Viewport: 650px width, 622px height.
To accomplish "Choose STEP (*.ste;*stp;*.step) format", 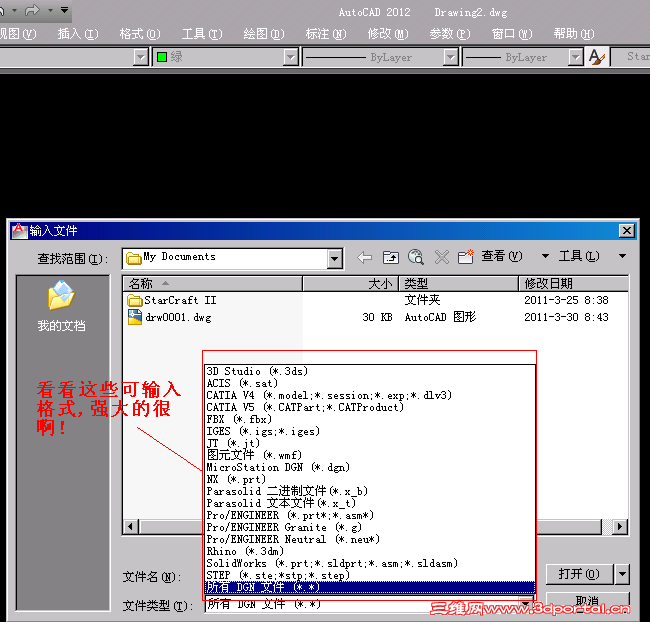I will [370, 576].
